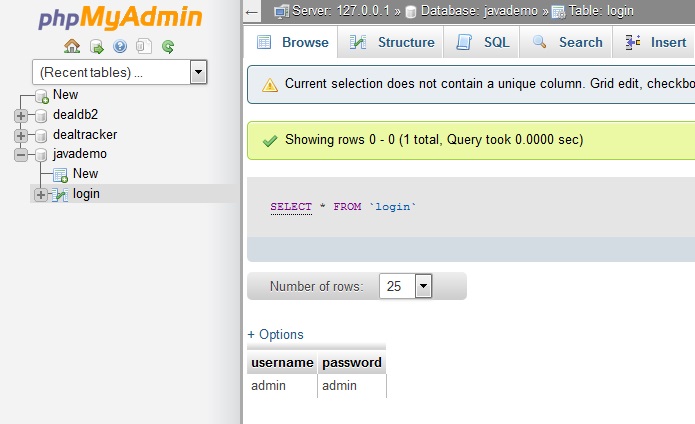Collapse the javademo database node
Viewport: 695px width, 424px height.
click(x=21, y=155)
